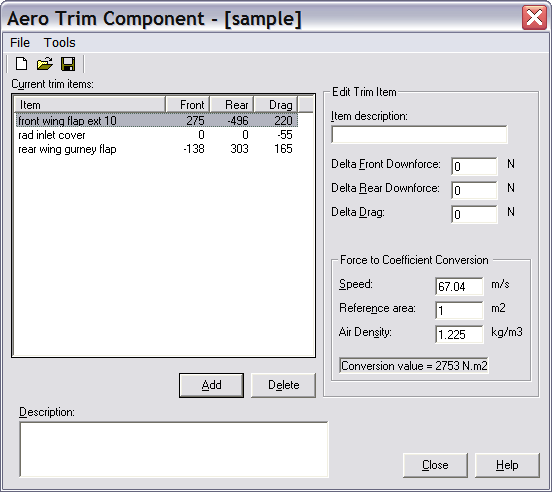Screen dimensions: 552x492
Task: Click the Add button
Action: pos(211,385)
